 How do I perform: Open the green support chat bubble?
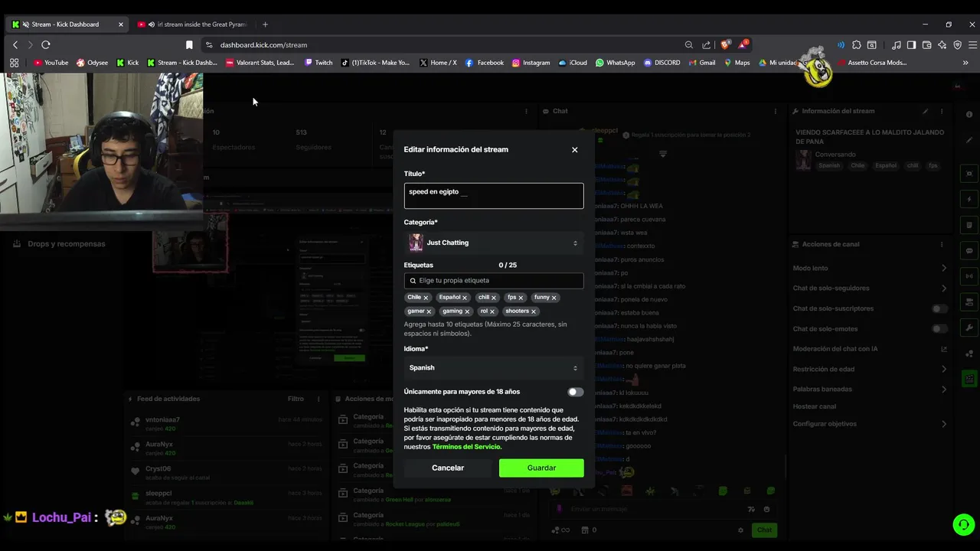tap(963, 524)
